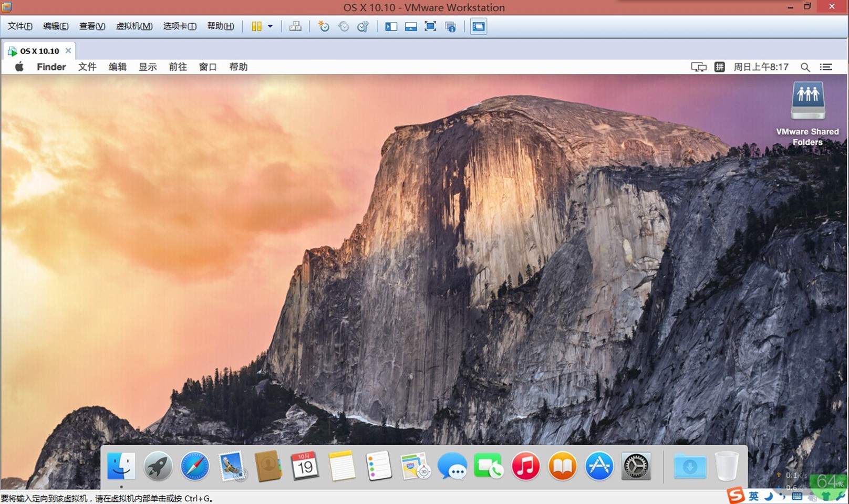
Task: Revert the virtual machine to previous snapshot
Action: (x=343, y=26)
